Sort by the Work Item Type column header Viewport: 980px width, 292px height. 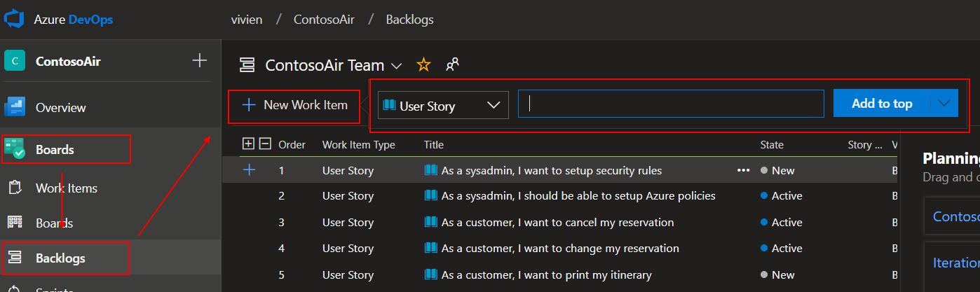click(x=359, y=145)
